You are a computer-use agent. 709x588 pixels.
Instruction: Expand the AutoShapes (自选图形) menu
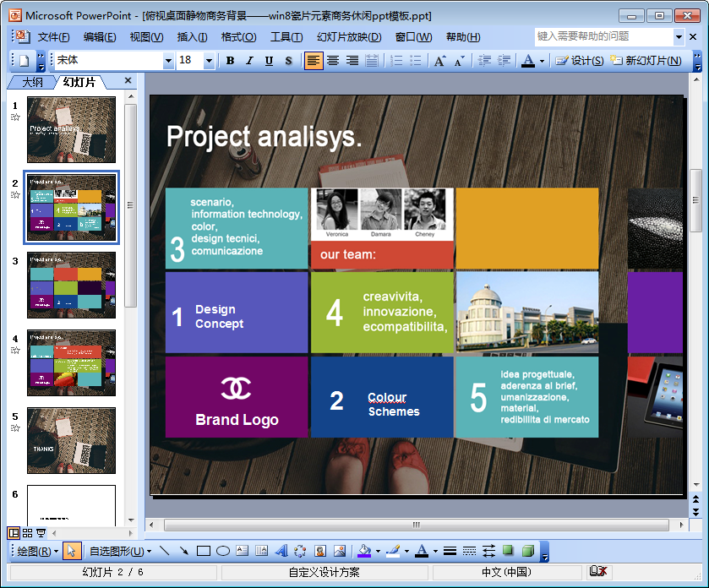120,552
